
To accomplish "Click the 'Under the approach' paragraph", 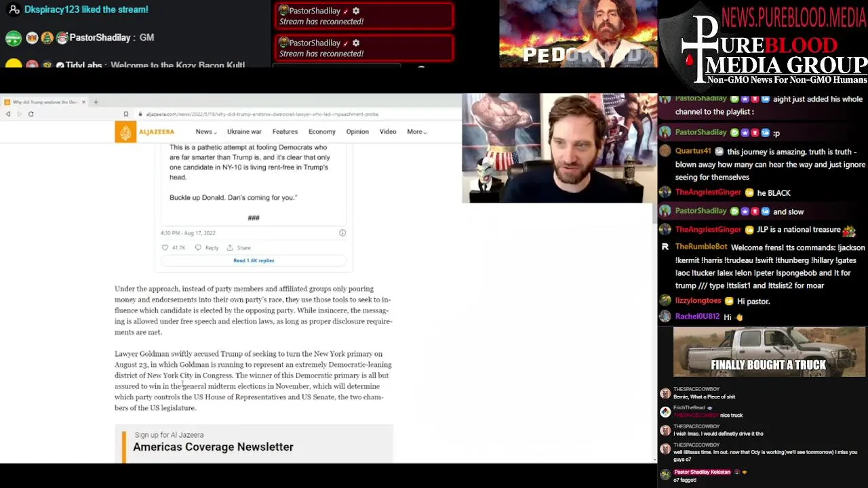I will click(253, 310).
